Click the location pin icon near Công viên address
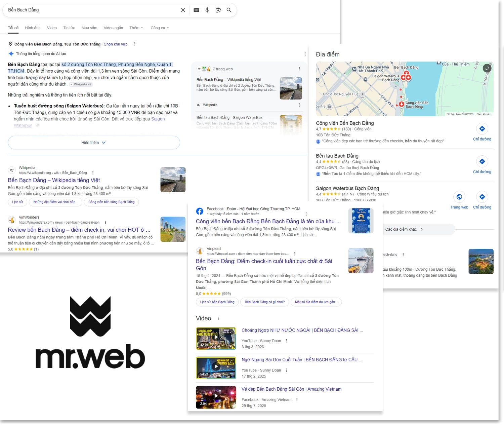504x425 pixels. 10,44
